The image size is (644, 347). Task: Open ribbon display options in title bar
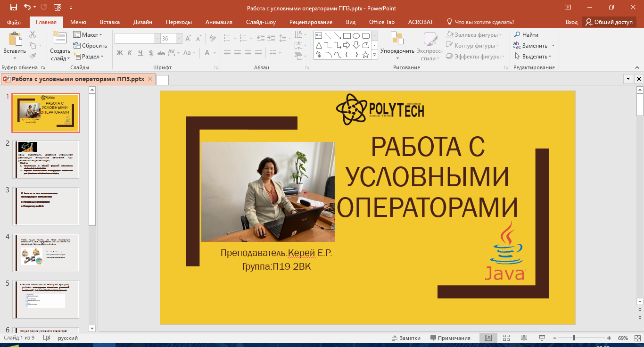[568, 8]
